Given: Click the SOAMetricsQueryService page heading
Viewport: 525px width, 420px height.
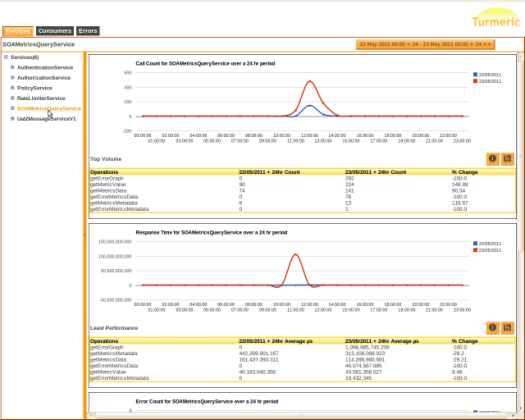Looking at the screenshot, I should coord(39,44).
